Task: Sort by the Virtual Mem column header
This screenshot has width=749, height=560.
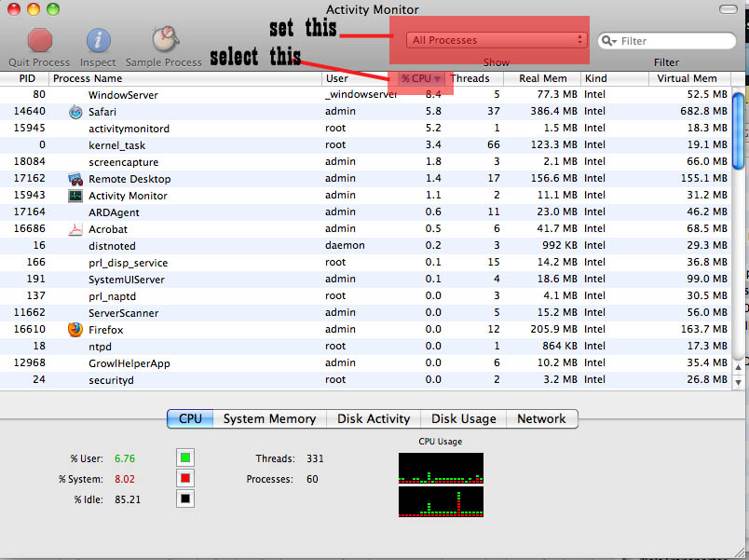Action: 689,78
